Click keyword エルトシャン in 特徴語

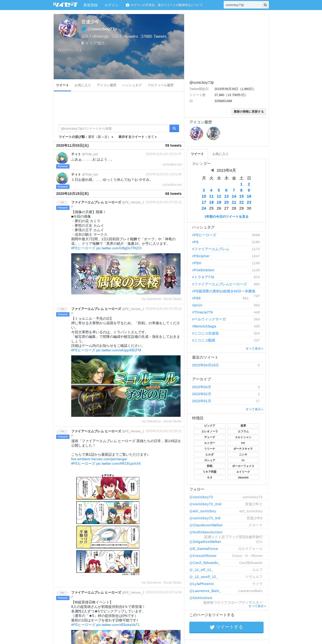pos(243,437)
